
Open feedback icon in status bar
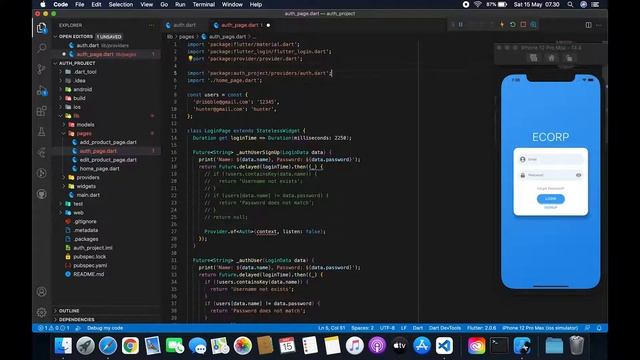587,328
